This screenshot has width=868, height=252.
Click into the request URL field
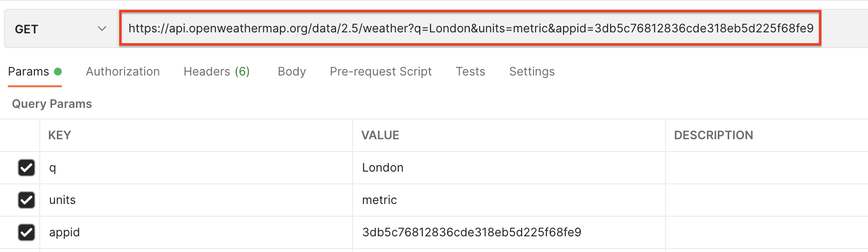(x=470, y=28)
